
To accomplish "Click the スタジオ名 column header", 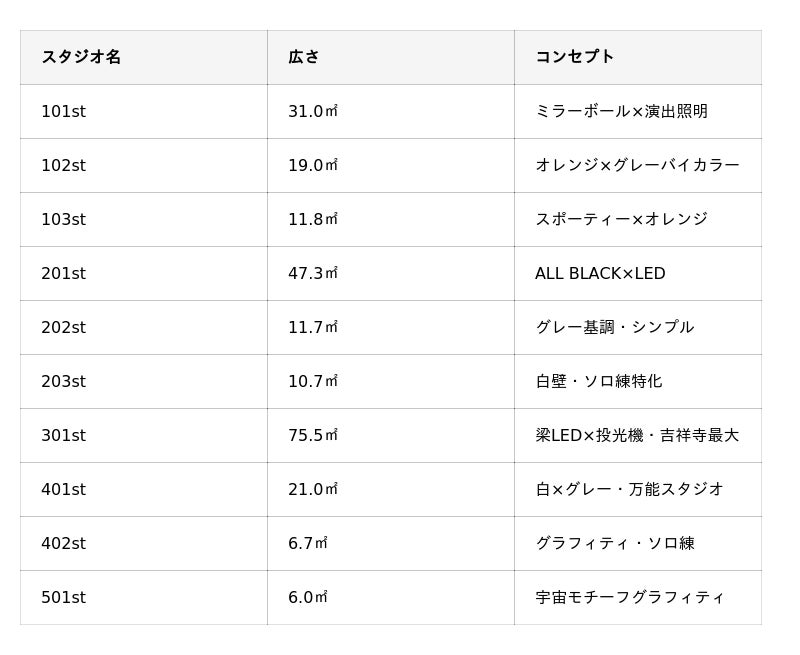I will click(81, 57).
